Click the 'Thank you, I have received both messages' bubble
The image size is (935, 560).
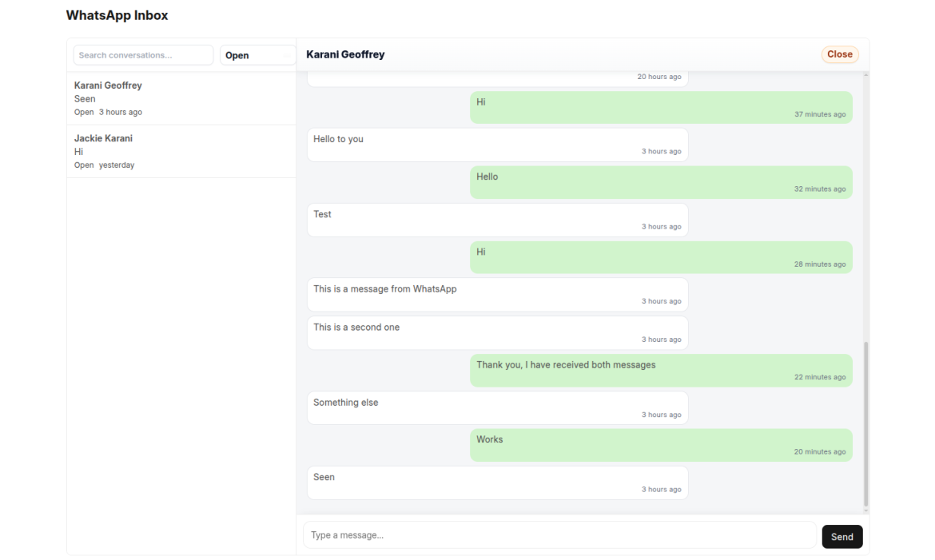click(x=661, y=371)
